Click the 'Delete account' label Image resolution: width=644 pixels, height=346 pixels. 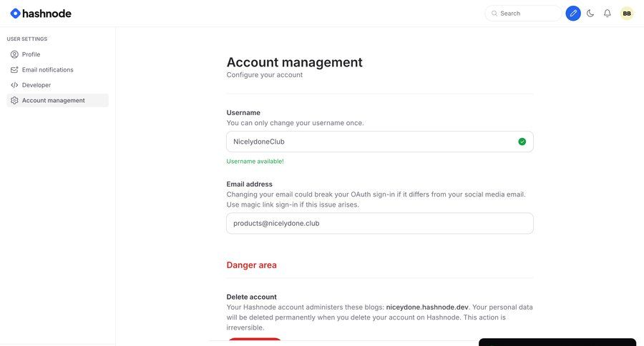click(251, 297)
